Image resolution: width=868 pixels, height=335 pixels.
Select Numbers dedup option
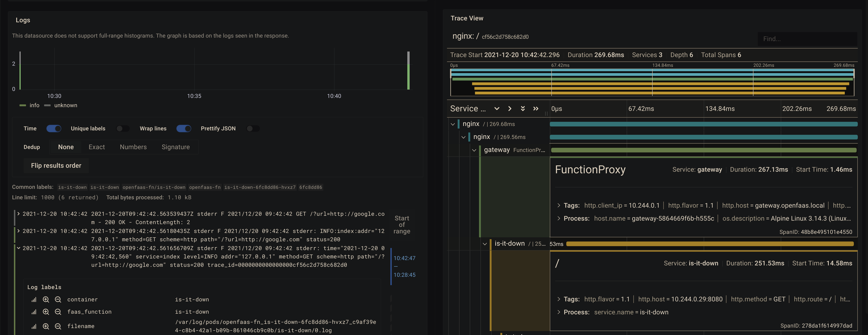click(133, 147)
